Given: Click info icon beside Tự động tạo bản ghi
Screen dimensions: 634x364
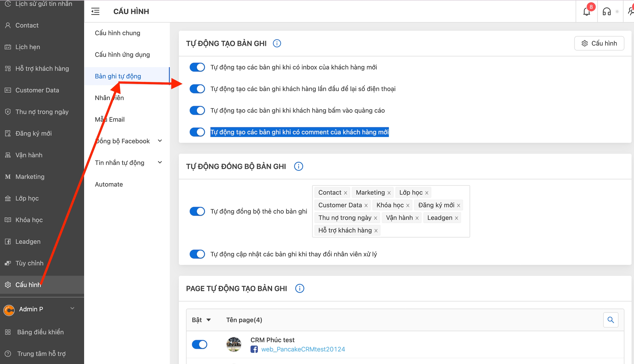Looking at the screenshot, I should [x=277, y=43].
